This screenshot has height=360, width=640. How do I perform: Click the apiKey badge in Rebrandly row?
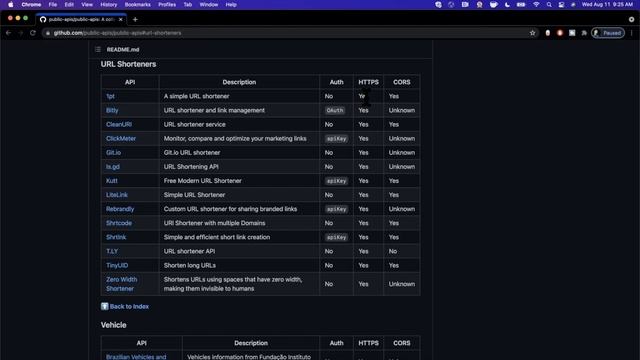pos(336,209)
